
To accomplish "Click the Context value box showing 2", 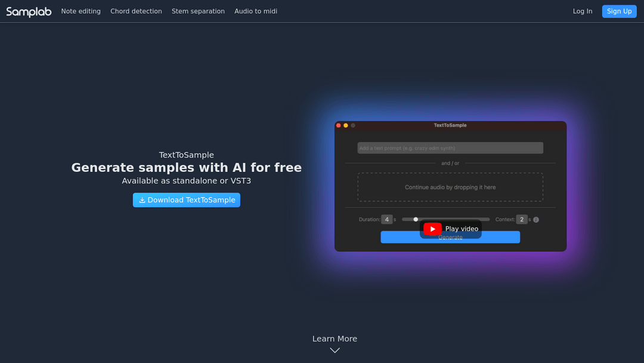I will pos(522,220).
